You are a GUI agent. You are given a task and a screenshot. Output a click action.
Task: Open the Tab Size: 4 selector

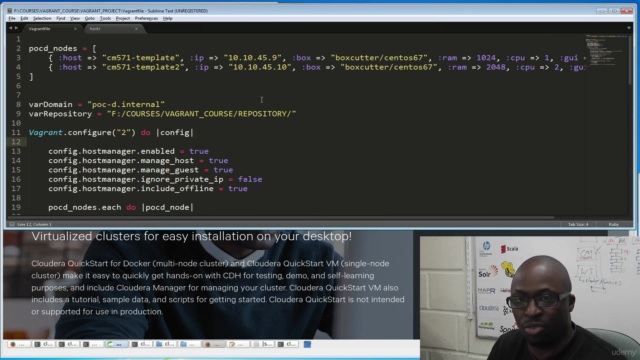[x=578, y=224]
